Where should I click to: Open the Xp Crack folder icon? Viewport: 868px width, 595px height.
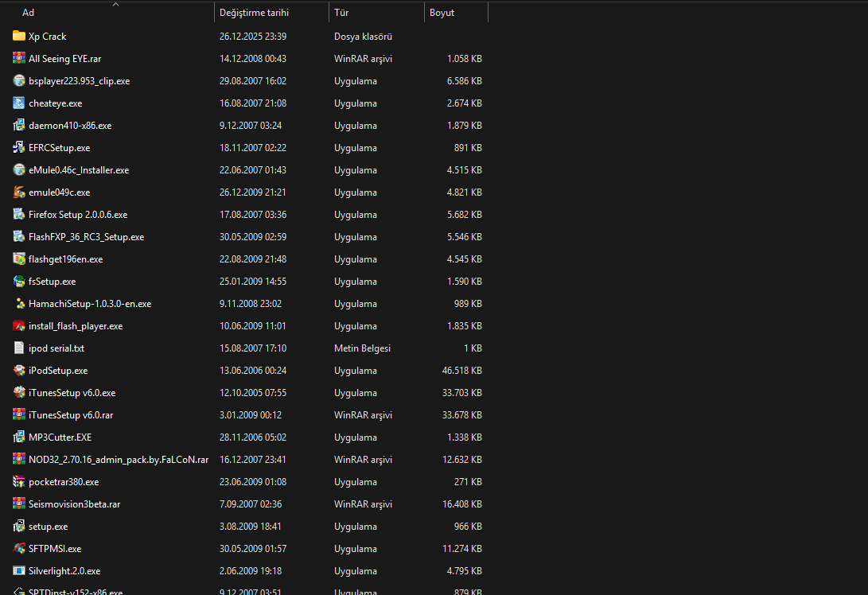tap(19, 36)
